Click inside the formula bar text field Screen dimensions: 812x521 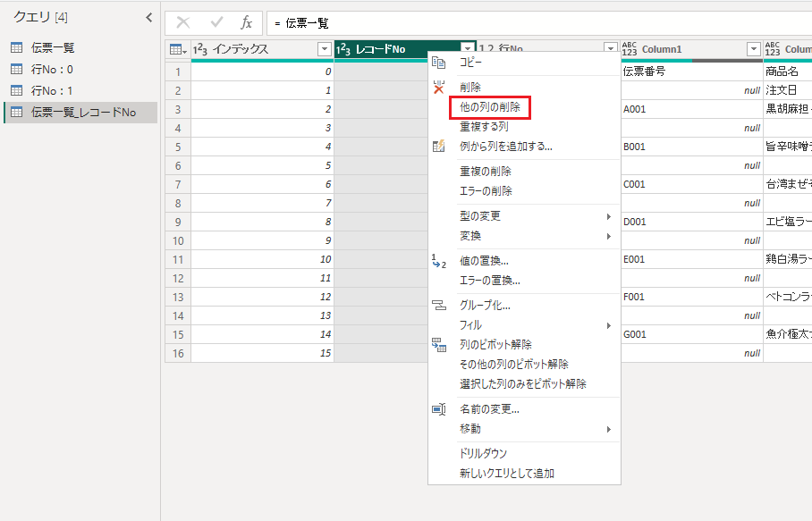537,23
